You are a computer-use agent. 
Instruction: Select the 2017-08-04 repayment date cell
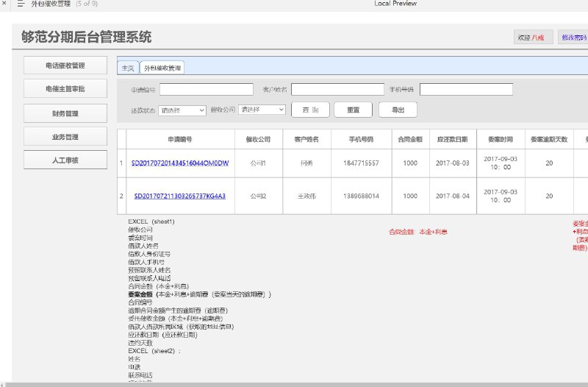[453, 196]
